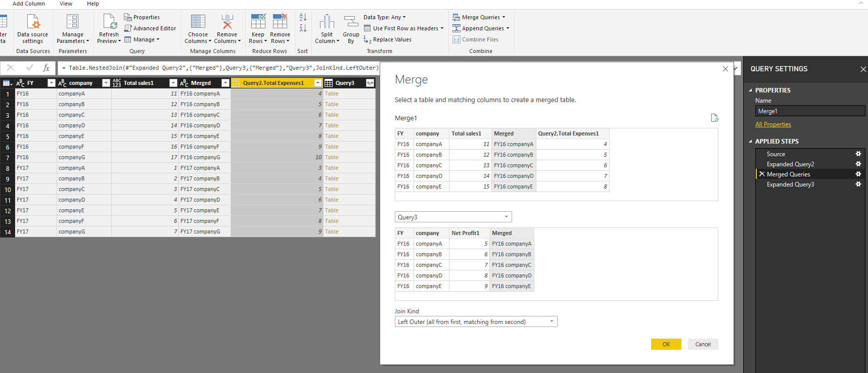Open the View tab

tap(66, 4)
